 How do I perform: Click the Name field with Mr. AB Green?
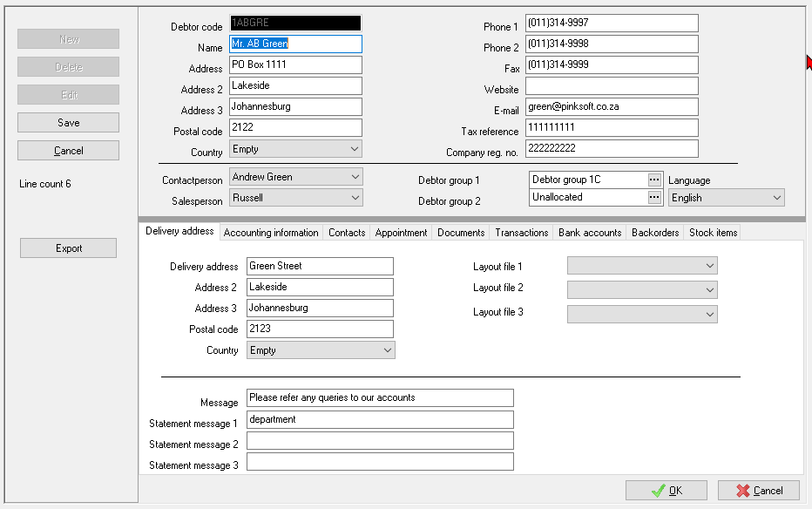tap(295, 44)
